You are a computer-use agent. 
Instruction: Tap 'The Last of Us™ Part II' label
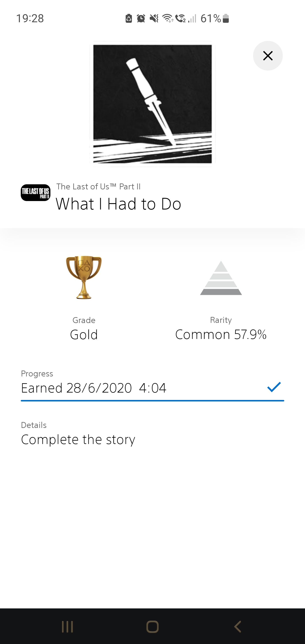[x=98, y=186]
